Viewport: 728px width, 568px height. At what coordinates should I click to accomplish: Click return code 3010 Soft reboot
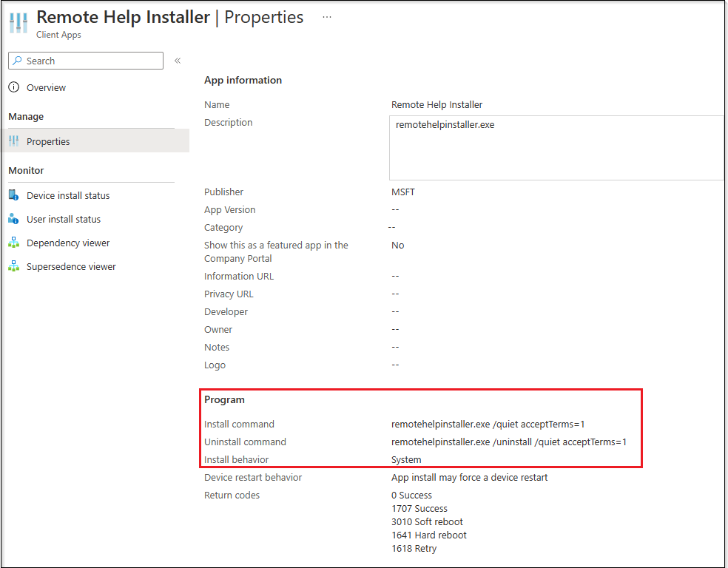click(427, 522)
